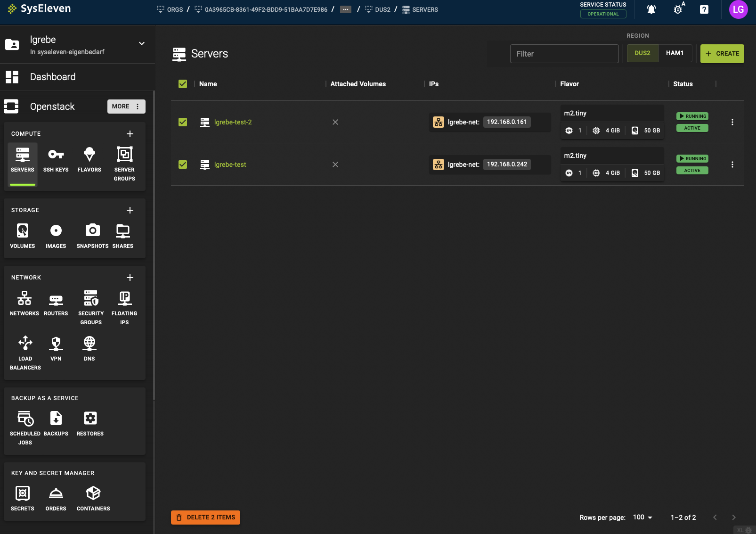This screenshot has width=756, height=534.
Task: Go to Networks
Action: pyautogui.click(x=24, y=304)
